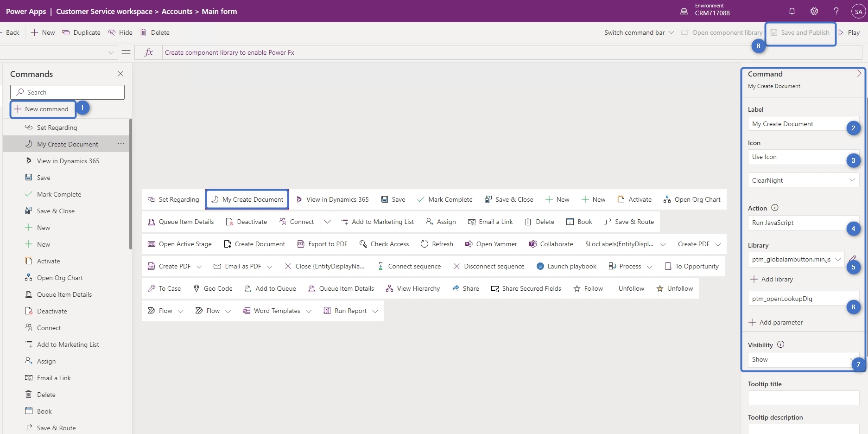Screen dimensions: 868x434
Task: Click Add library
Action: (772, 279)
